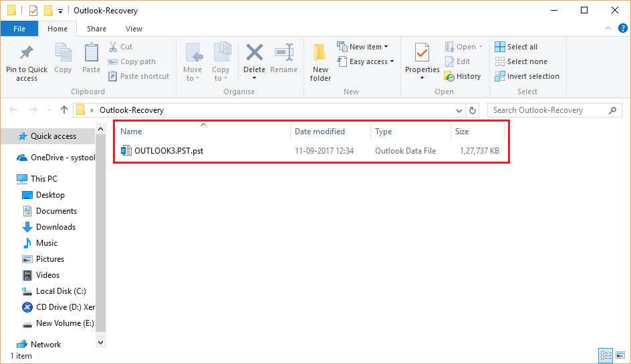Open the Move to menu
This screenshot has height=364, width=631.
click(x=193, y=62)
